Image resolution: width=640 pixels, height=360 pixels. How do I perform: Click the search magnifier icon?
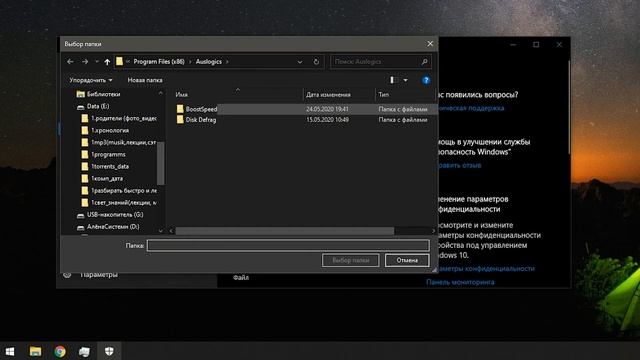[424, 62]
